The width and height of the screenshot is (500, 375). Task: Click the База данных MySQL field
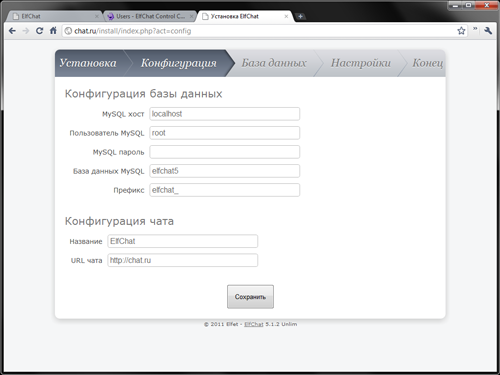click(x=225, y=171)
